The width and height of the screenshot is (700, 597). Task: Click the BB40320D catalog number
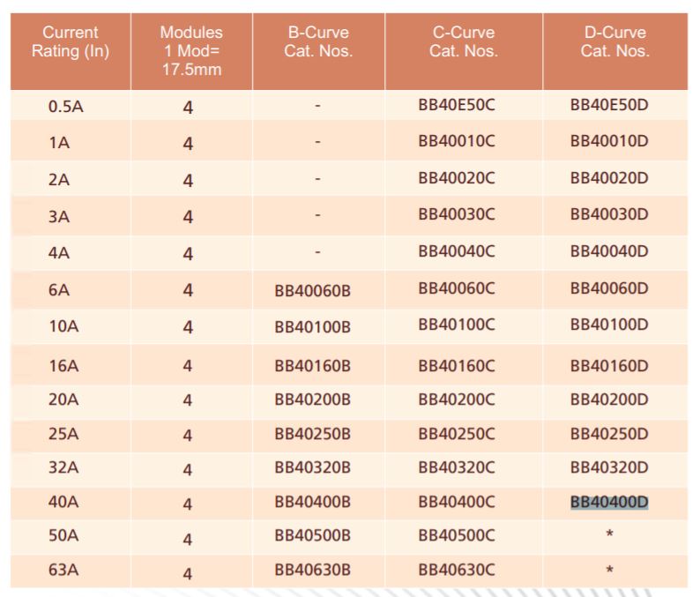coord(609,467)
